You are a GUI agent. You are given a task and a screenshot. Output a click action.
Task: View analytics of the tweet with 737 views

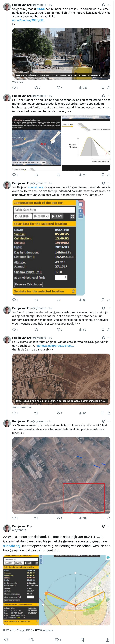83,88
